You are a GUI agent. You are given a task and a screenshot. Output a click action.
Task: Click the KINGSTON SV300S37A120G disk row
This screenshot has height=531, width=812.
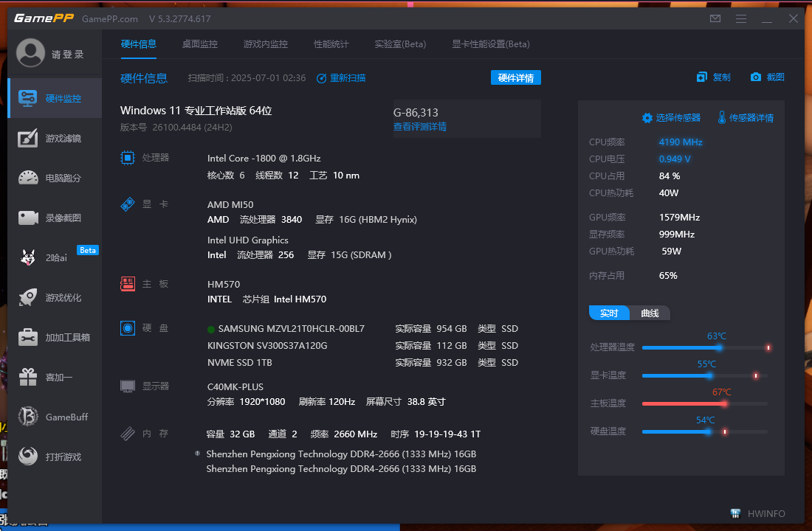tap(362, 346)
